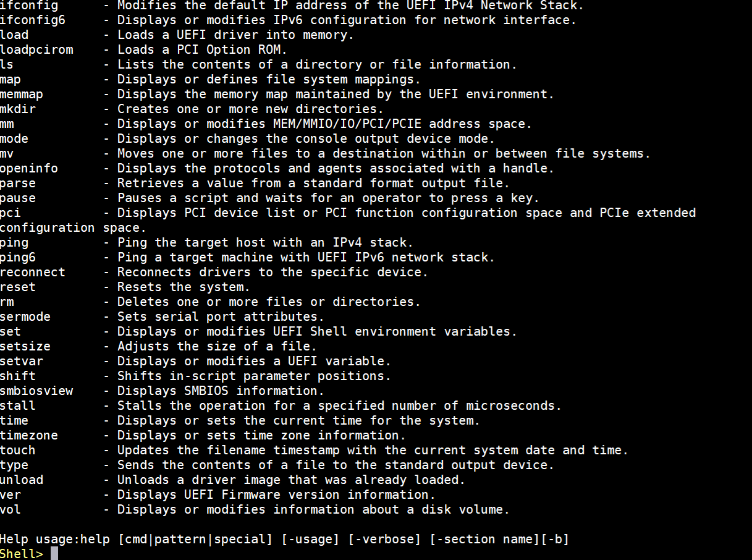Click 'configuration space.' wrapped line text
752x560 pixels.
point(74,228)
